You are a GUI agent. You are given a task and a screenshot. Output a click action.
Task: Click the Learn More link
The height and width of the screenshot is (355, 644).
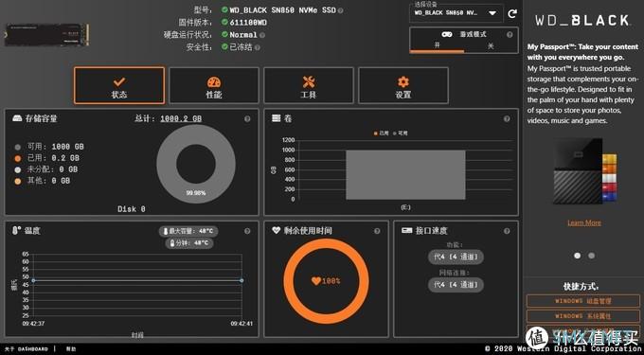(x=584, y=222)
